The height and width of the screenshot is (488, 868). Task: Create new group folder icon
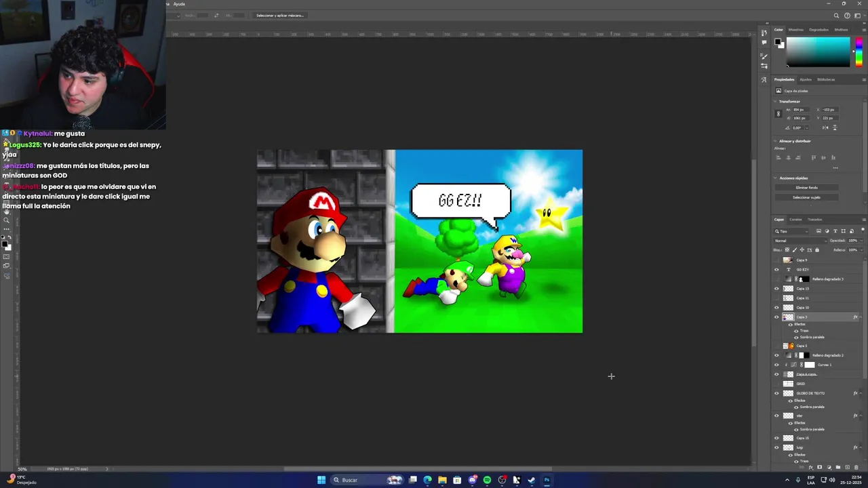click(838, 467)
